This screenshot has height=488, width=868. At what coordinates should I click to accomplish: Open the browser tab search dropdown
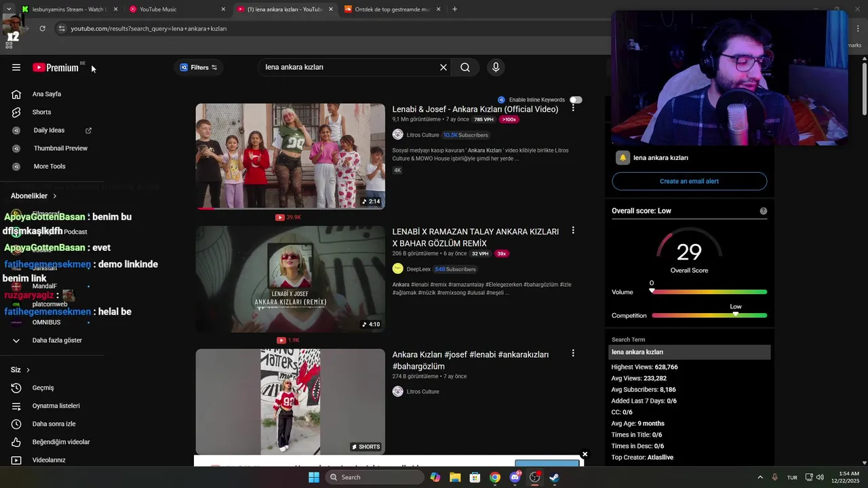click(9, 9)
